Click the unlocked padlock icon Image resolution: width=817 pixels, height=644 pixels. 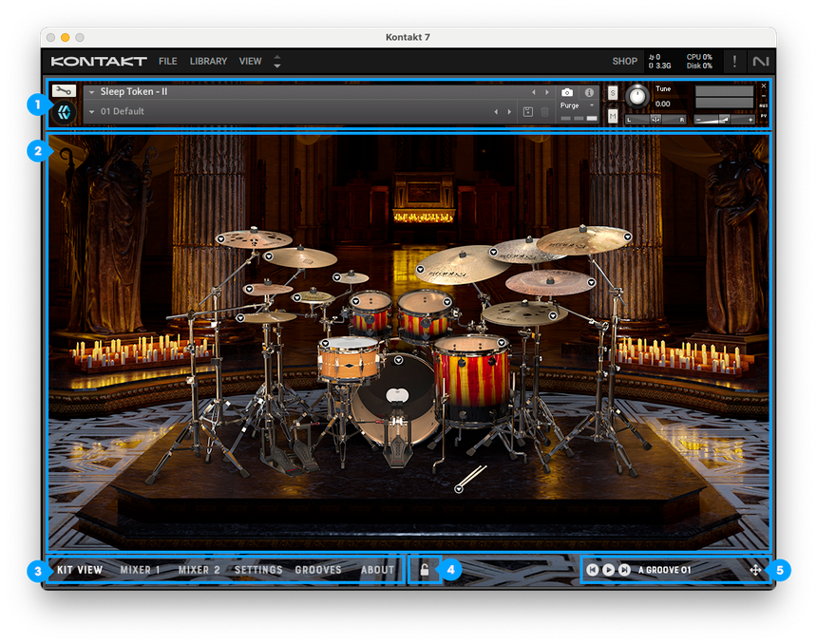pyautogui.click(x=425, y=570)
